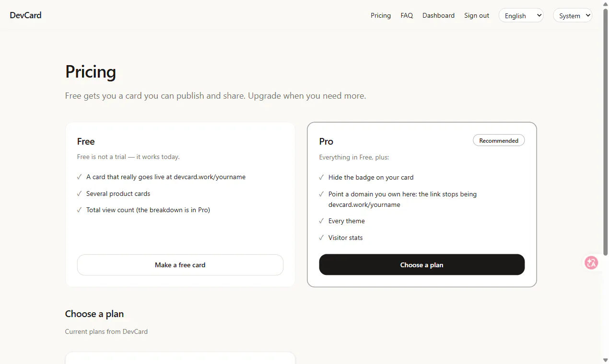Click 'A card that really goes live' feature

click(166, 177)
